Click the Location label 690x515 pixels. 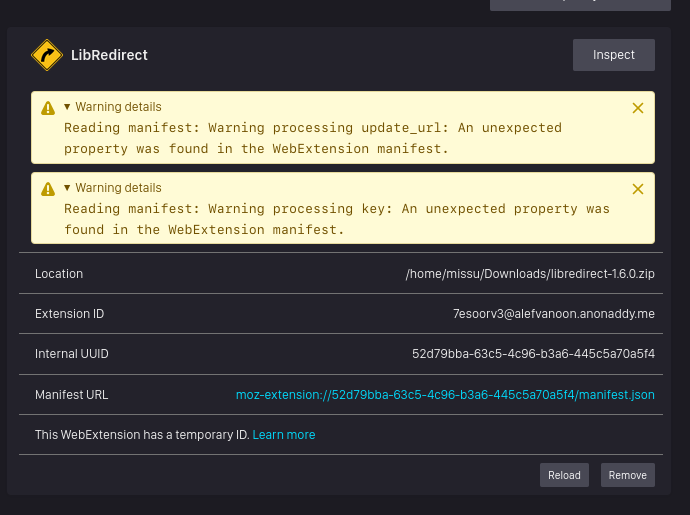click(59, 274)
